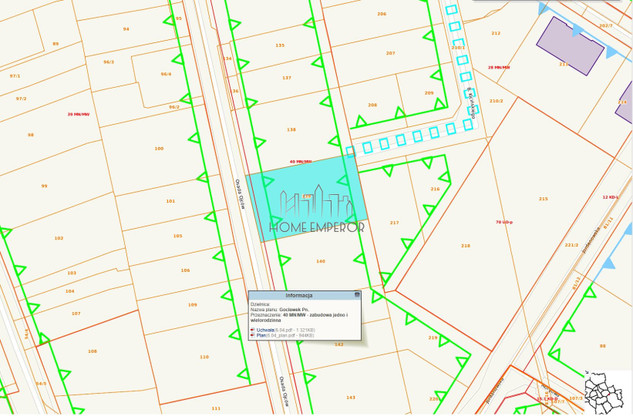This screenshot has width=633, height=416.
Task: Click the PDF icon beside Plan
Action: [x=252, y=335]
